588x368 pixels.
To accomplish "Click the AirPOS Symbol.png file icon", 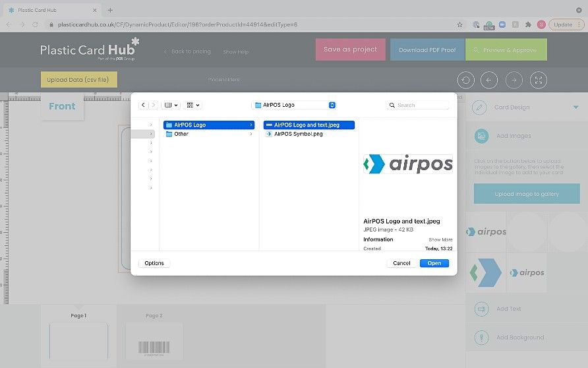I will coord(269,134).
